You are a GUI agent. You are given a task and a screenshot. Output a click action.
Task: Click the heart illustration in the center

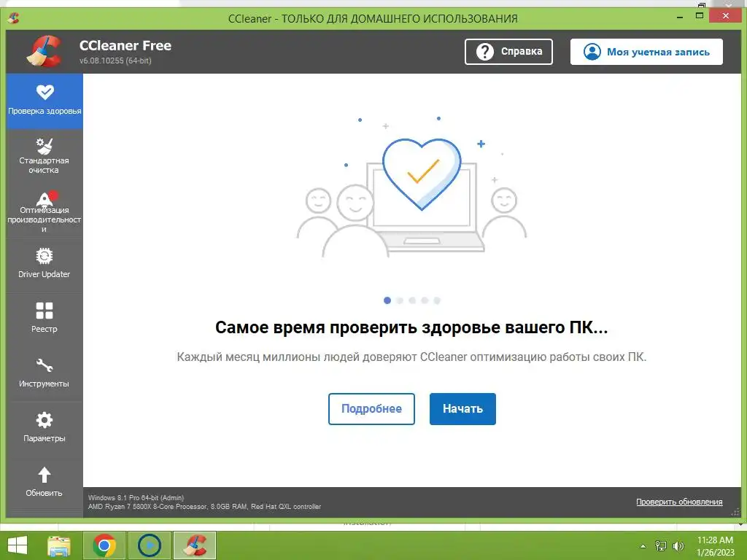[x=422, y=174]
